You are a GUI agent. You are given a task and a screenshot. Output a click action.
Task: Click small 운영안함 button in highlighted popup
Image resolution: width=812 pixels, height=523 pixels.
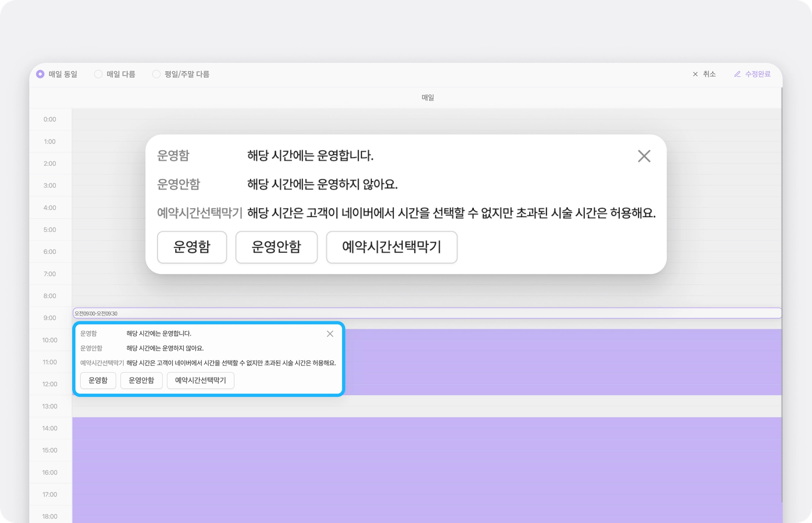tap(141, 380)
